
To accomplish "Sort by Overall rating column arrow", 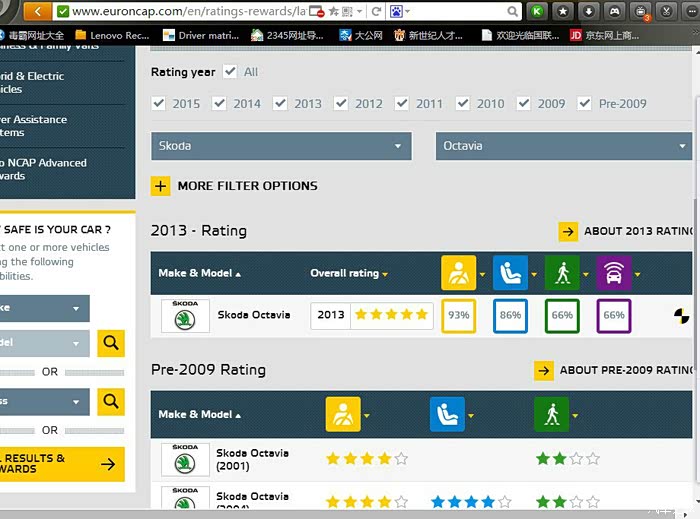I will click(384, 274).
